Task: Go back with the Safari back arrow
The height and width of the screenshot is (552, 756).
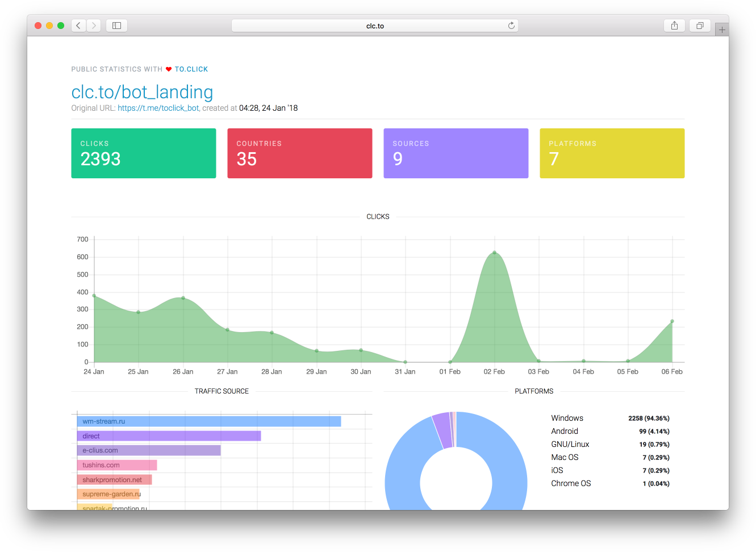Action: (78, 26)
